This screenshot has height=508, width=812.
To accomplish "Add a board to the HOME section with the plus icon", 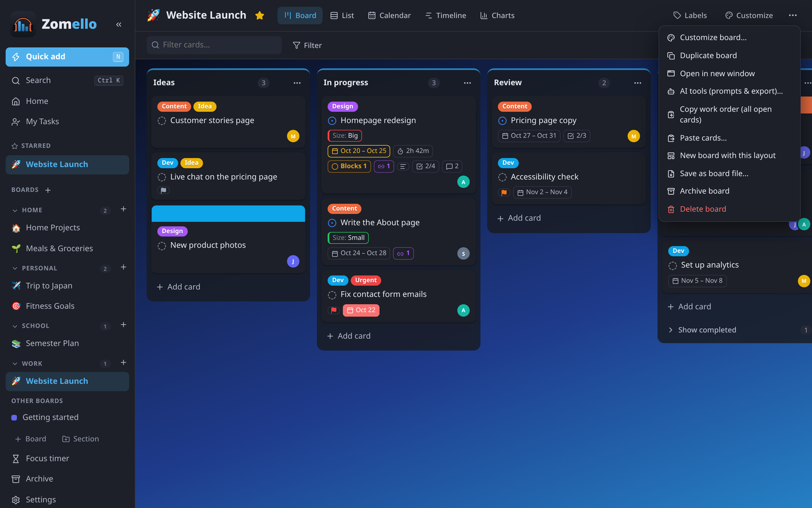I will tap(123, 209).
